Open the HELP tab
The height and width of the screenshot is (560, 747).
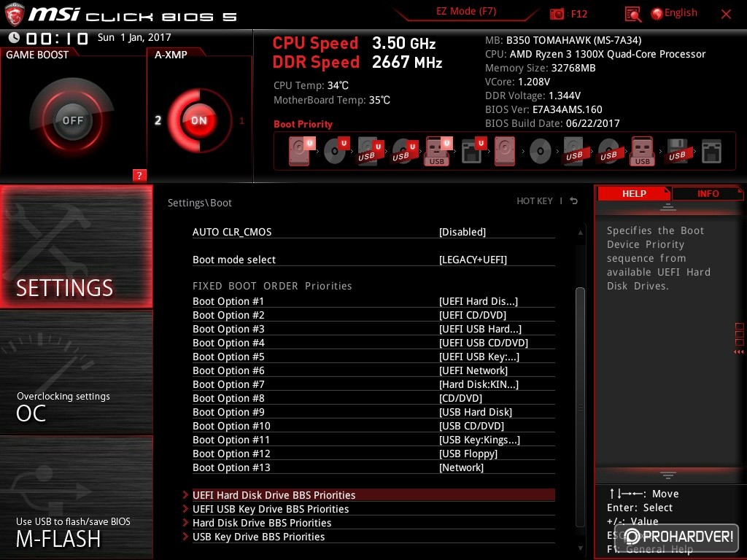click(x=634, y=193)
